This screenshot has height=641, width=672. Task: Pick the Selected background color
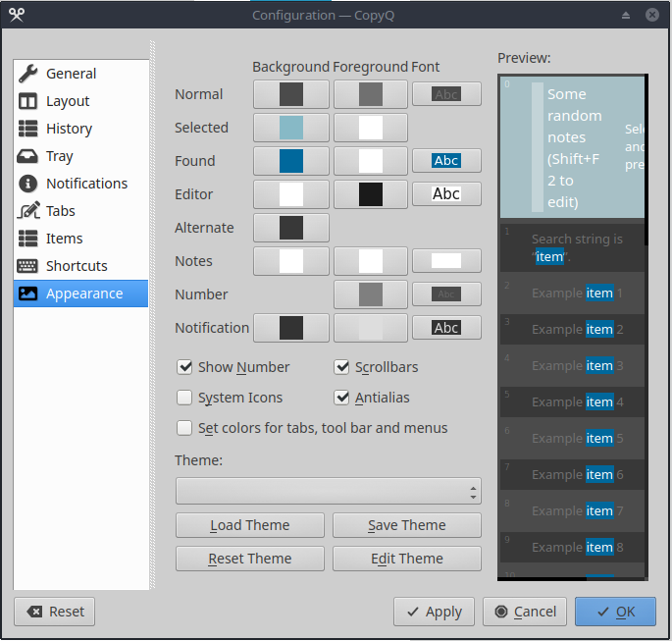coord(291,128)
